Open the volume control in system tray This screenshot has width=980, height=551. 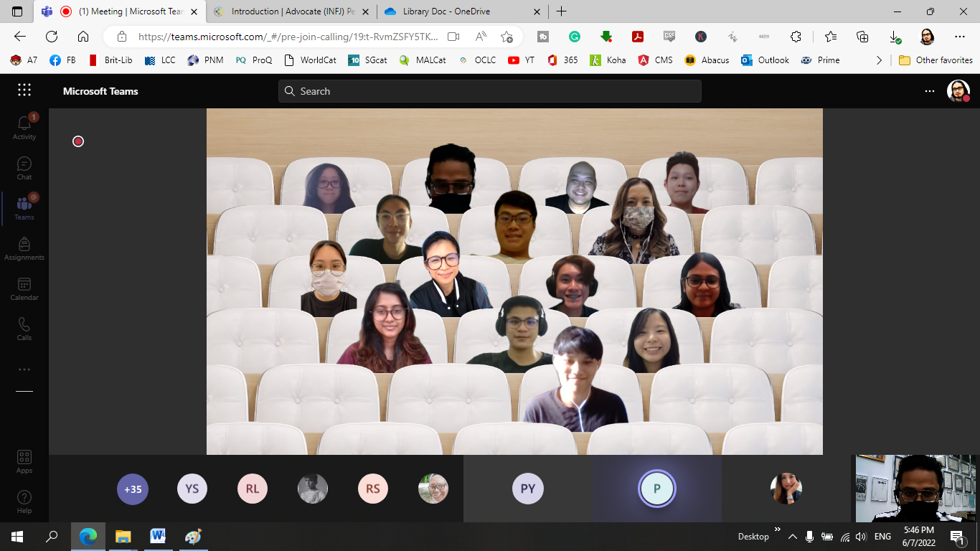pyautogui.click(x=861, y=536)
